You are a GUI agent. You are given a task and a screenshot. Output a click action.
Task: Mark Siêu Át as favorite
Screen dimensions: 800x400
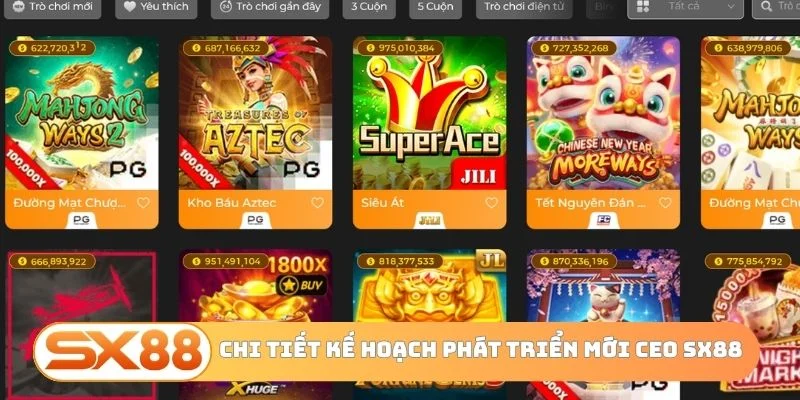pos(491,203)
